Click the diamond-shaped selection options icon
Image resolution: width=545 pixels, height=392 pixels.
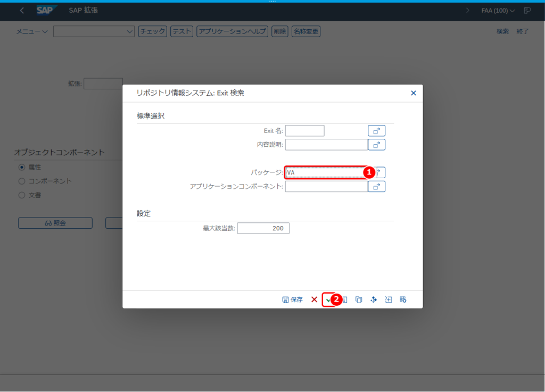(x=374, y=299)
